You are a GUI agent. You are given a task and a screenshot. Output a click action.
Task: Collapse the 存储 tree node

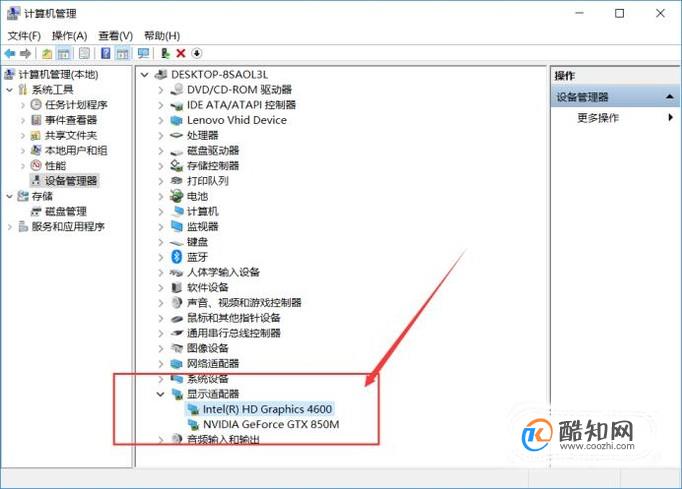coord(10,197)
